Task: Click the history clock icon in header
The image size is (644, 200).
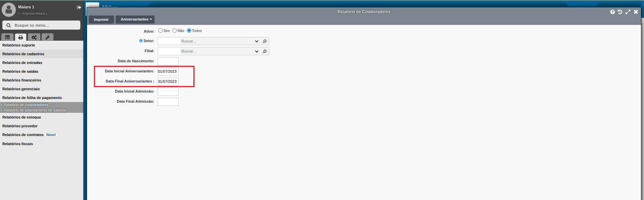Action: click(620, 12)
